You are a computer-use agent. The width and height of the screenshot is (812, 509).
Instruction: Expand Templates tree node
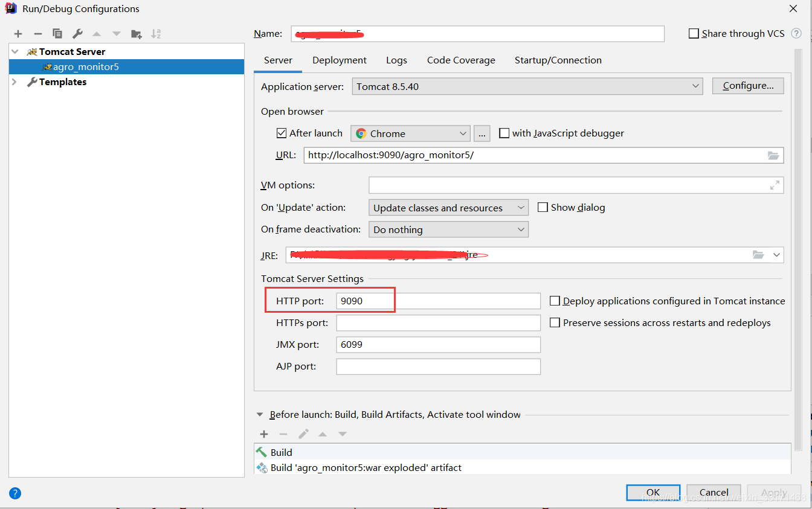pos(15,82)
